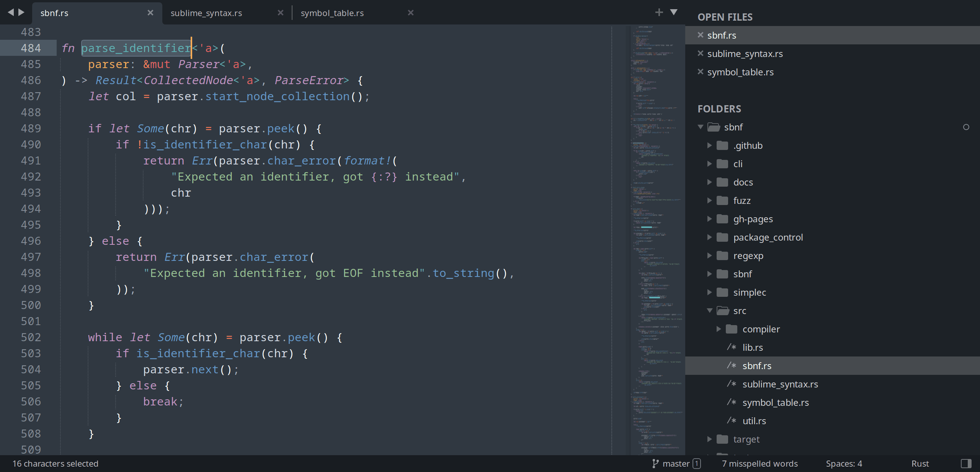Click the back navigation arrow
Screen dimensions: 980x472
coord(10,12)
